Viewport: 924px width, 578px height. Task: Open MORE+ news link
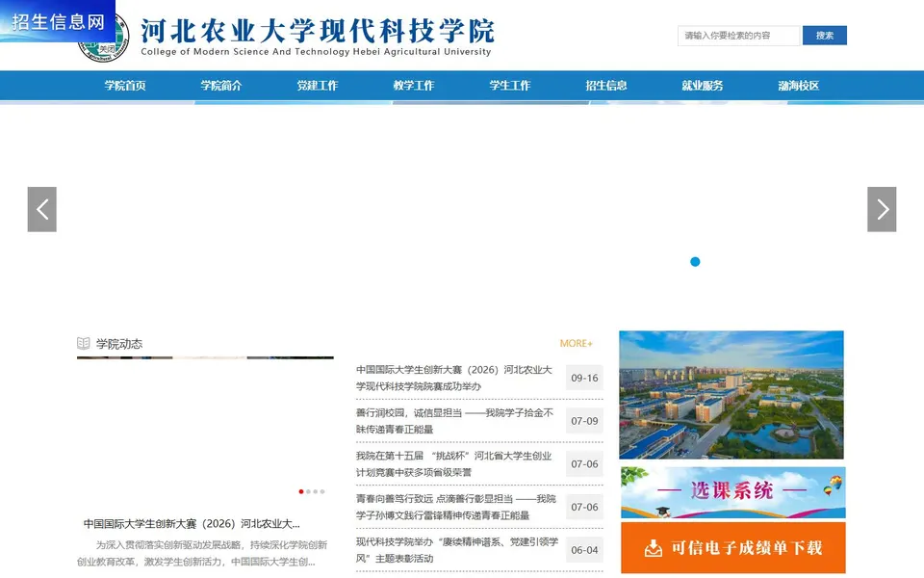click(x=576, y=343)
